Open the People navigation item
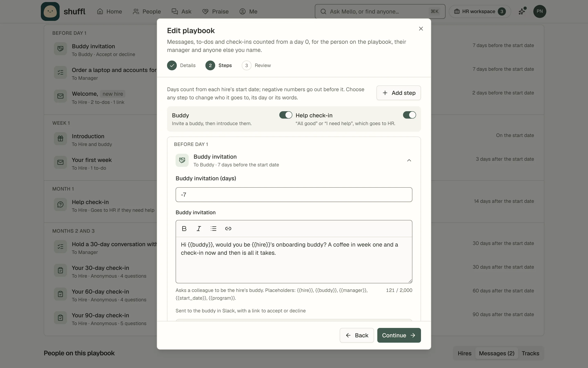This screenshot has width=588, height=368. [x=147, y=11]
